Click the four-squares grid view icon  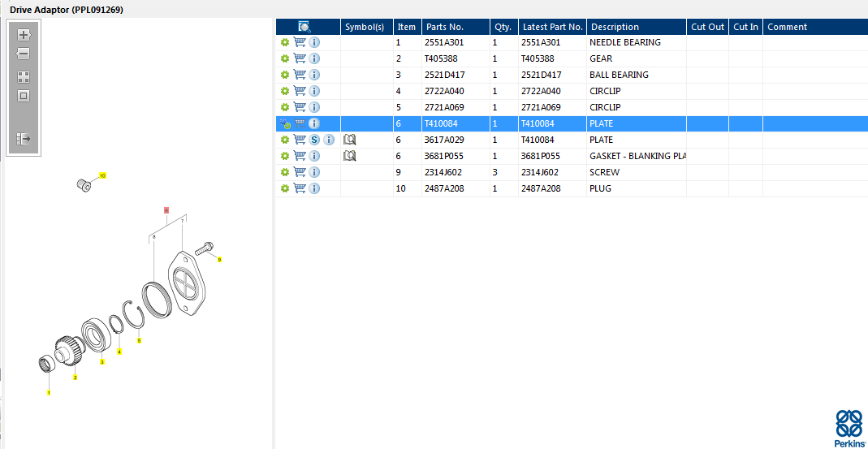pyautogui.click(x=24, y=77)
